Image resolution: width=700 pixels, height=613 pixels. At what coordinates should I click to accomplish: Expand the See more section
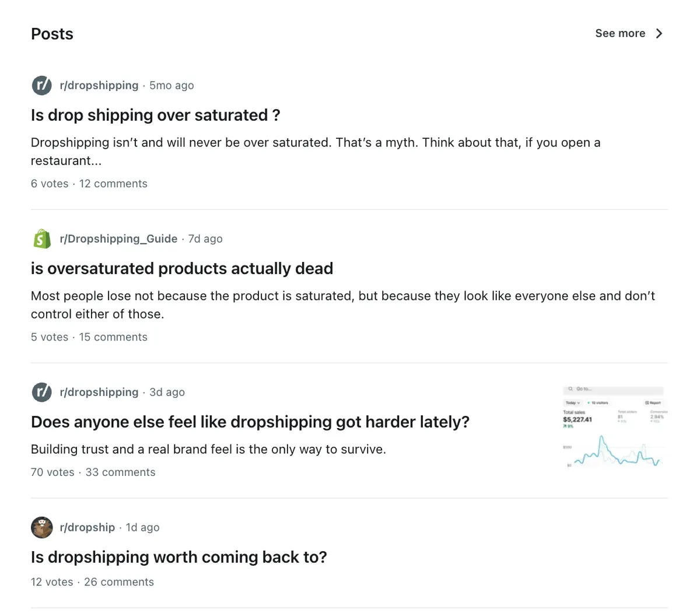(x=620, y=33)
